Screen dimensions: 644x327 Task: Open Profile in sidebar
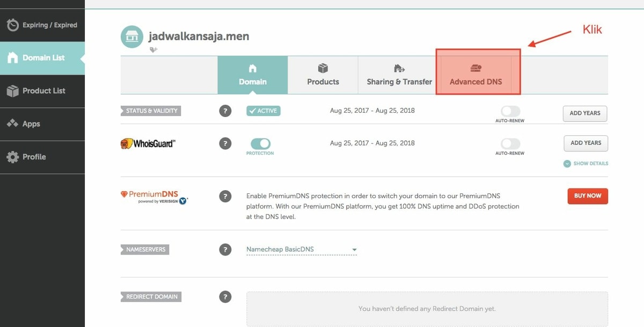(42, 157)
